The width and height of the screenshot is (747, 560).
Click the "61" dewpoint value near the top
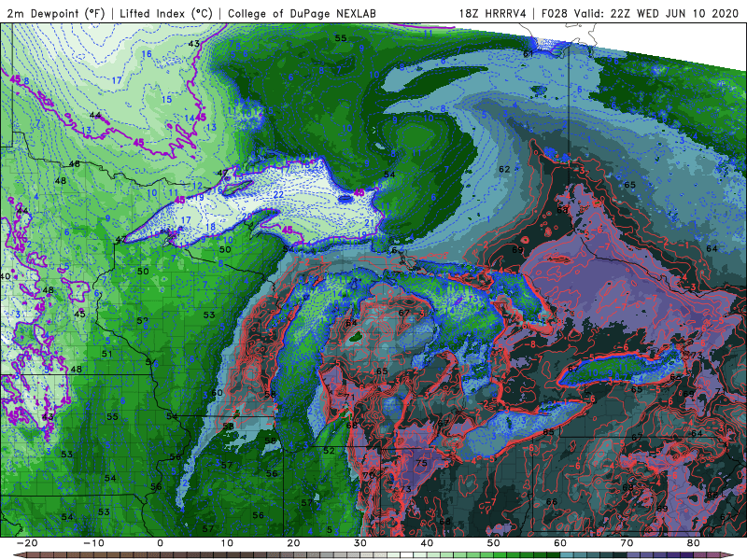pyautogui.click(x=529, y=54)
